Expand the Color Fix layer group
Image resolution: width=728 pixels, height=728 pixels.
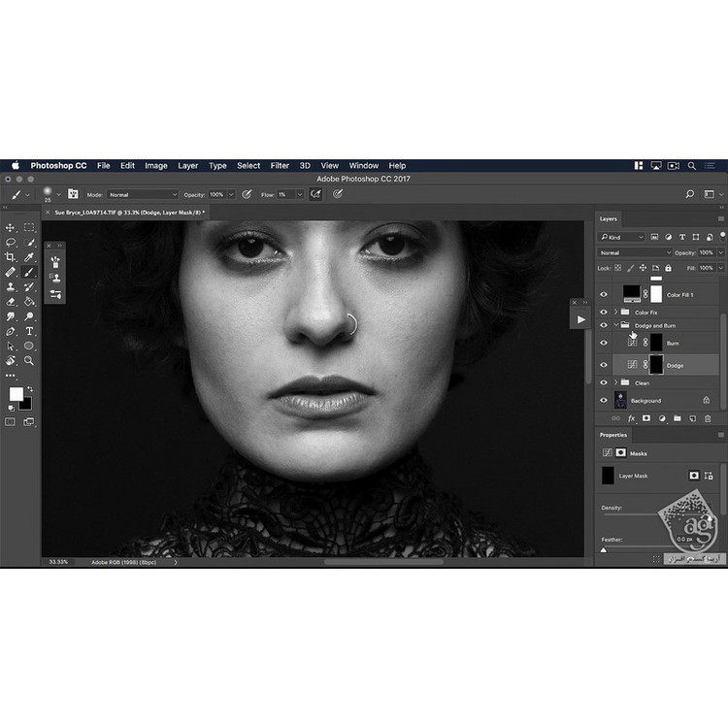pyautogui.click(x=616, y=313)
